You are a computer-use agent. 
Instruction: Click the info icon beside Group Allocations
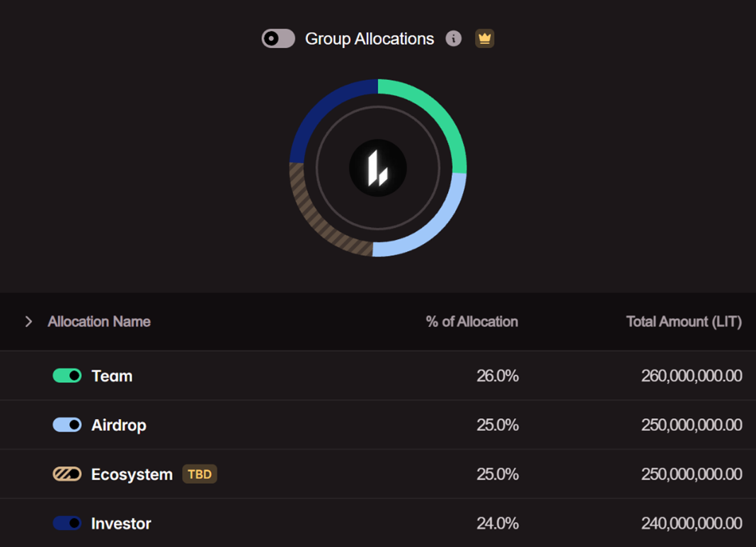coord(453,38)
